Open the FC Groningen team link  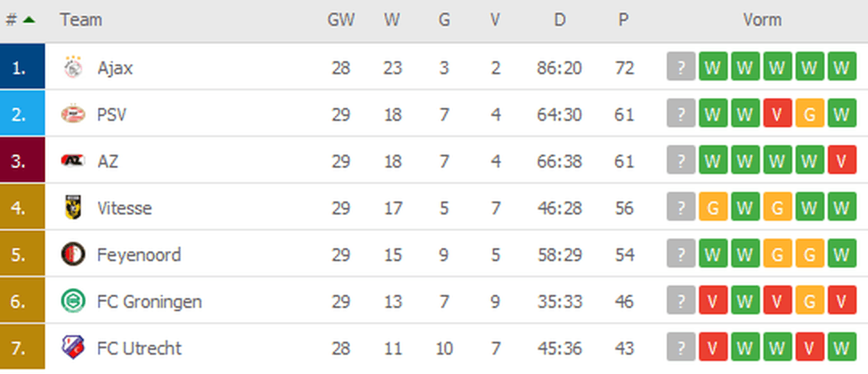pyautogui.click(x=150, y=301)
